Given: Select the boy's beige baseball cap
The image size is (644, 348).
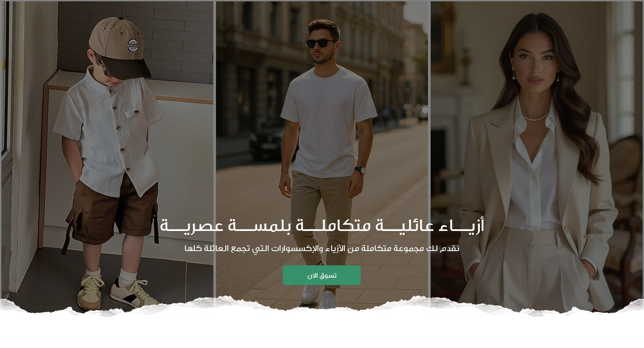Looking at the screenshot, I should (x=120, y=47).
